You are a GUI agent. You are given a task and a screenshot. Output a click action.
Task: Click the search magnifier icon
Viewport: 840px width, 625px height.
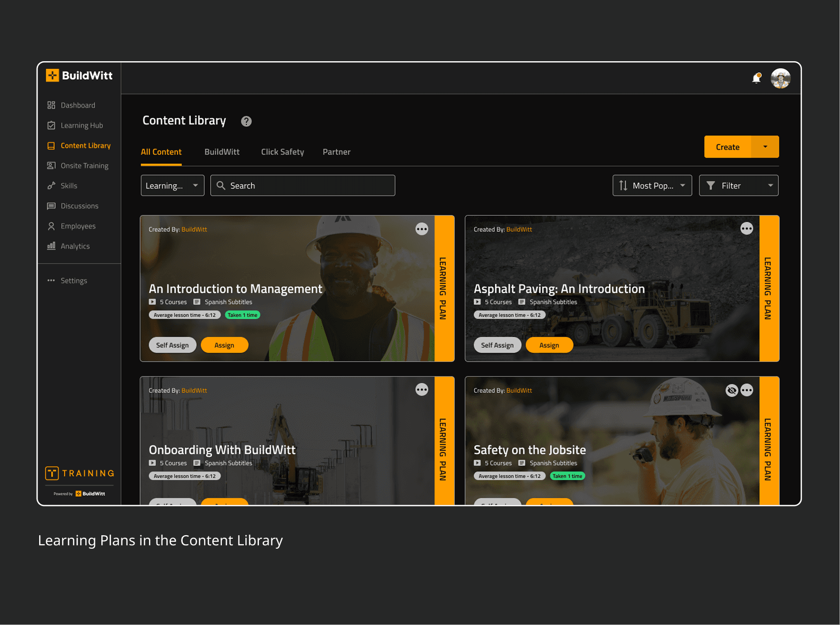click(221, 186)
